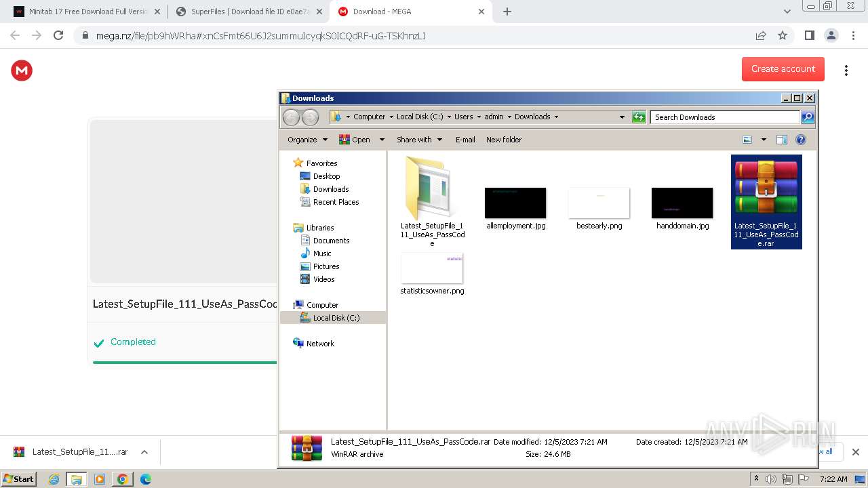
Task: Click Users dropdown arrow in breadcrumb
Action: [478, 117]
